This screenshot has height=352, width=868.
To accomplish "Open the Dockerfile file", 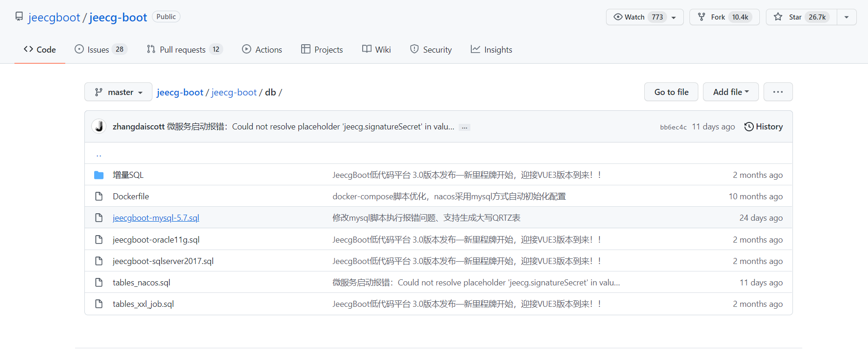I will pyautogui.click(x=131, y=196).
